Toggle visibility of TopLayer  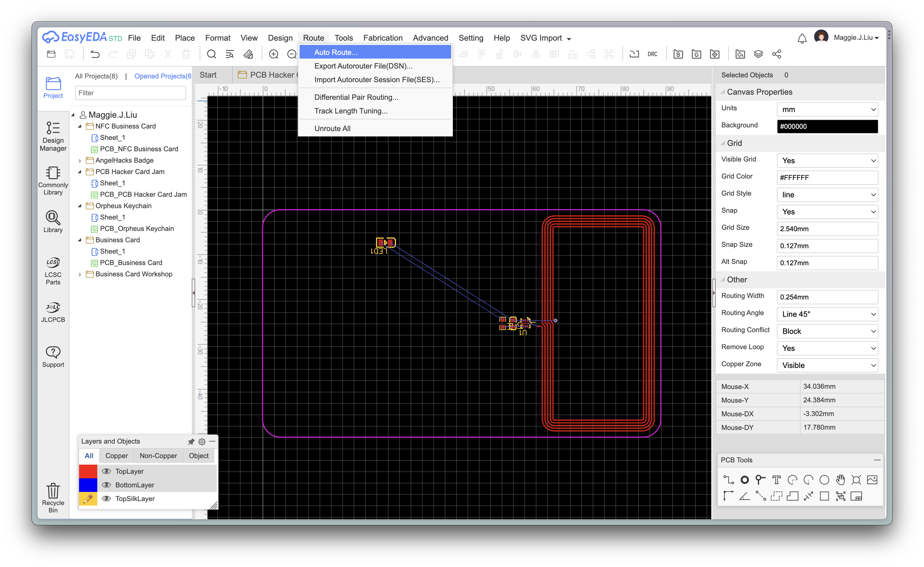pos(107,471)
